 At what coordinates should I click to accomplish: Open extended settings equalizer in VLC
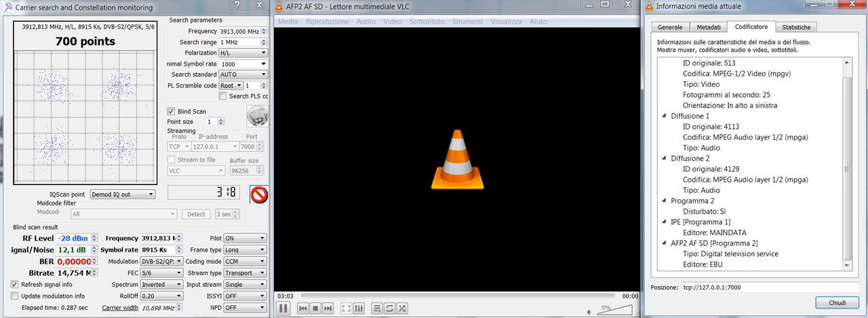coord(359,309)
